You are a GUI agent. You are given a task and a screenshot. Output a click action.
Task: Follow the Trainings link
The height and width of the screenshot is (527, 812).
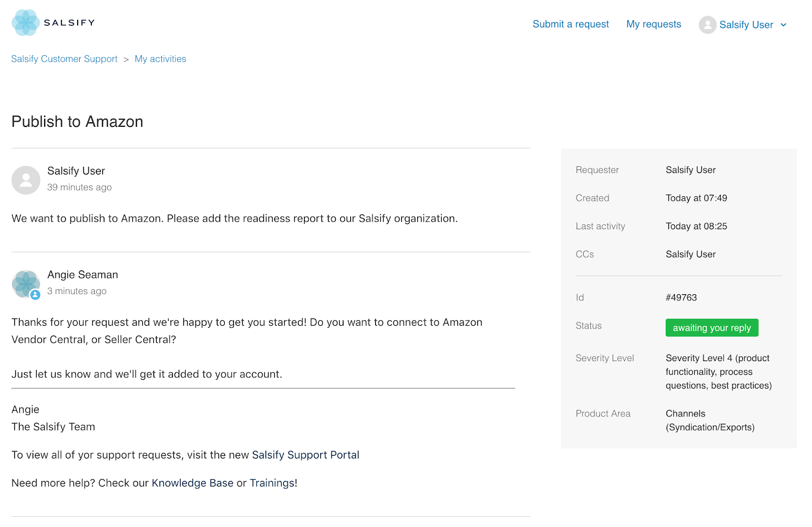coord(272,483)
